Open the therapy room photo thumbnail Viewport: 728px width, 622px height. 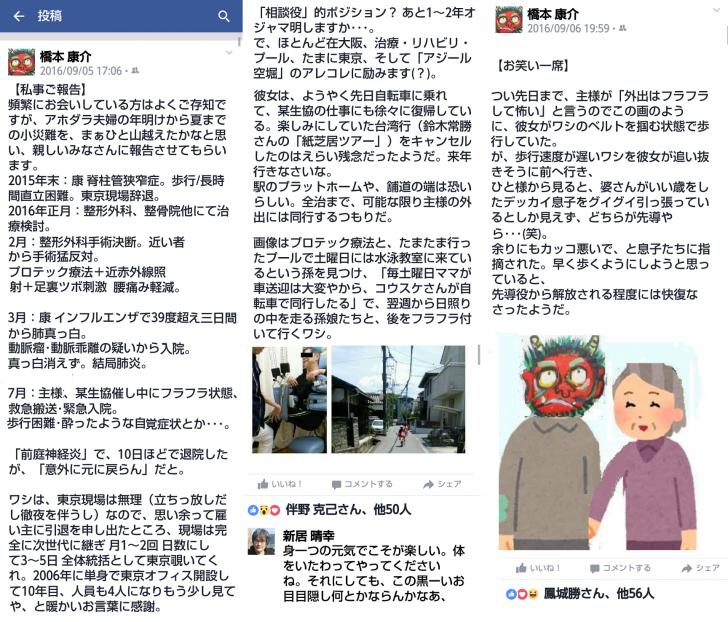tap(289, 400)
